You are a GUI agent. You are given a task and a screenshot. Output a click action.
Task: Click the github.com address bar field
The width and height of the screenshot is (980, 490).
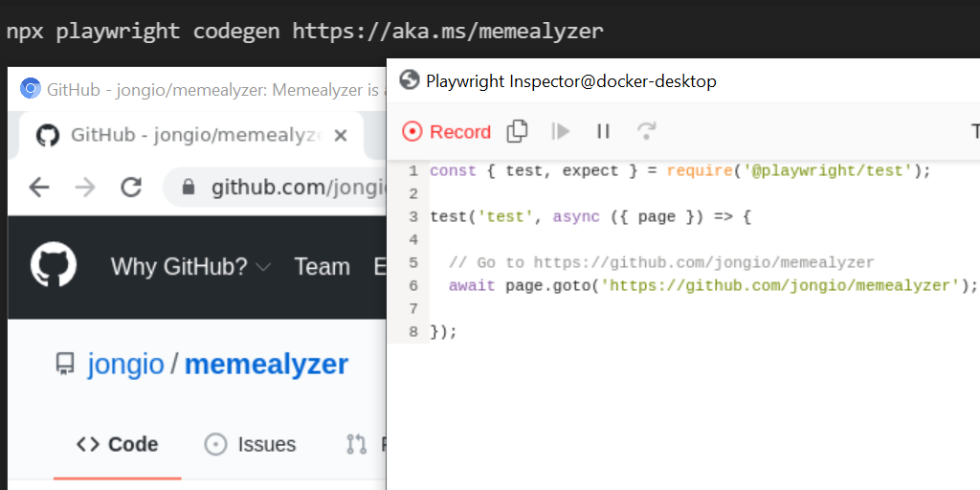click(x=275, y=187)
